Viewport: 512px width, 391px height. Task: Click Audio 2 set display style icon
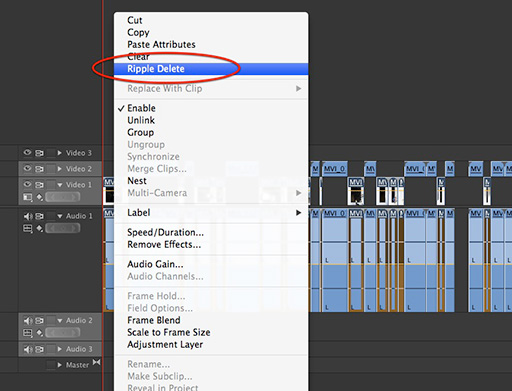click(28, 333)
